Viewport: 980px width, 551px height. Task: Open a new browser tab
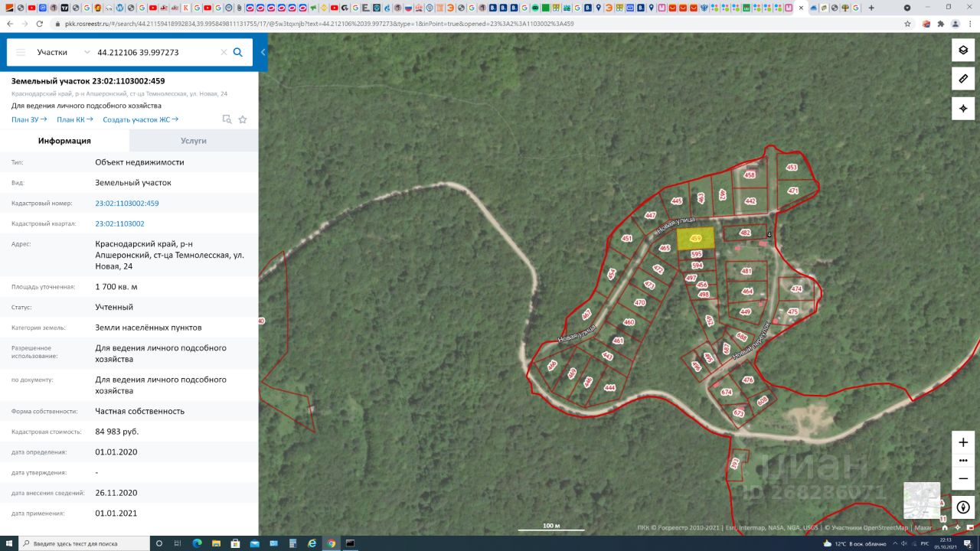pyautogui.click(x=871, y=8)
